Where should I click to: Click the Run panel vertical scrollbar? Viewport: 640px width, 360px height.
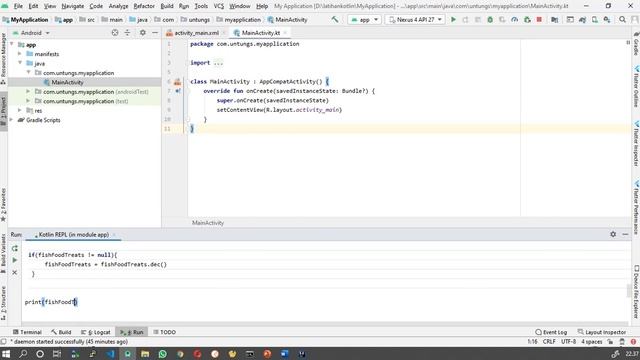(629, 290)
